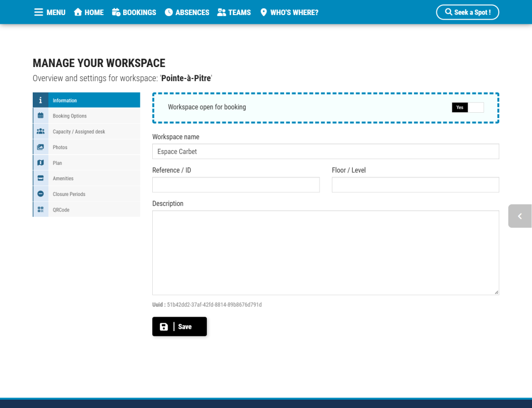Open the Booking Options tab

click(87, 116)
